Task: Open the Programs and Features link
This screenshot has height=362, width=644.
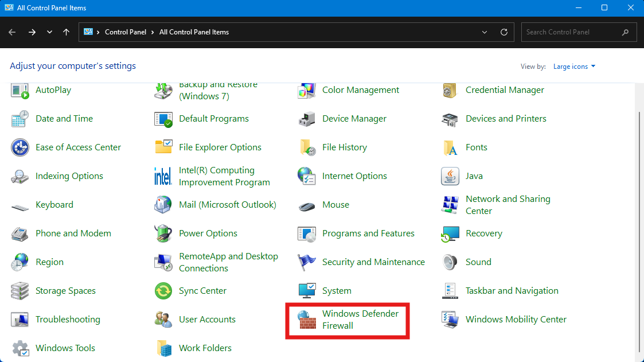Action: (x=368, y=233)
